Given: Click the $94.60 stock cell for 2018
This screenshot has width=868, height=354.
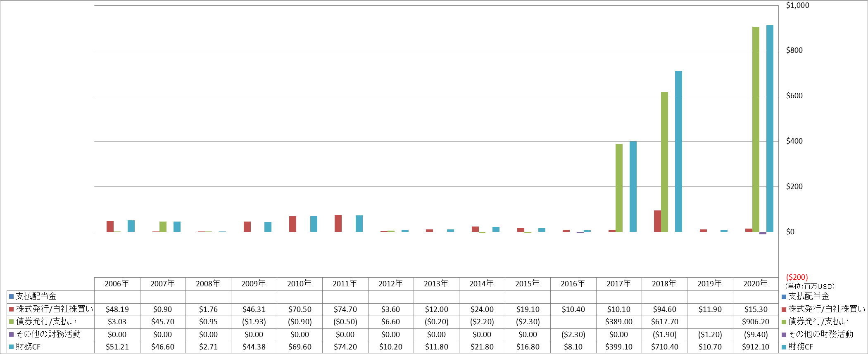Looking at the screenshot, I should (x=664, y=309).
